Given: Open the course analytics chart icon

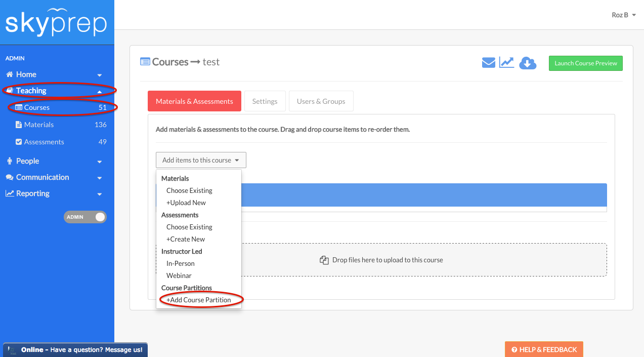Looking at the screenshot, I should pyautogui.click(x=506, y=63).
